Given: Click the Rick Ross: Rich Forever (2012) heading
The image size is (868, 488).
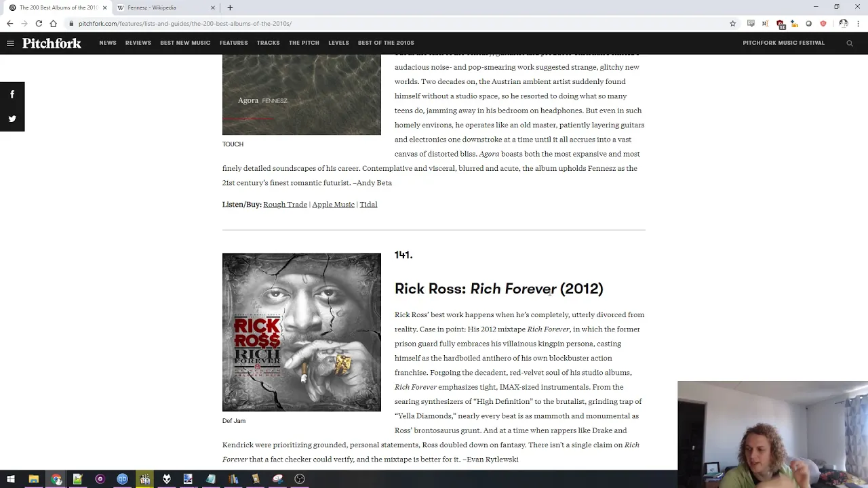Looking at the screenshot, I should coord(499,289).
